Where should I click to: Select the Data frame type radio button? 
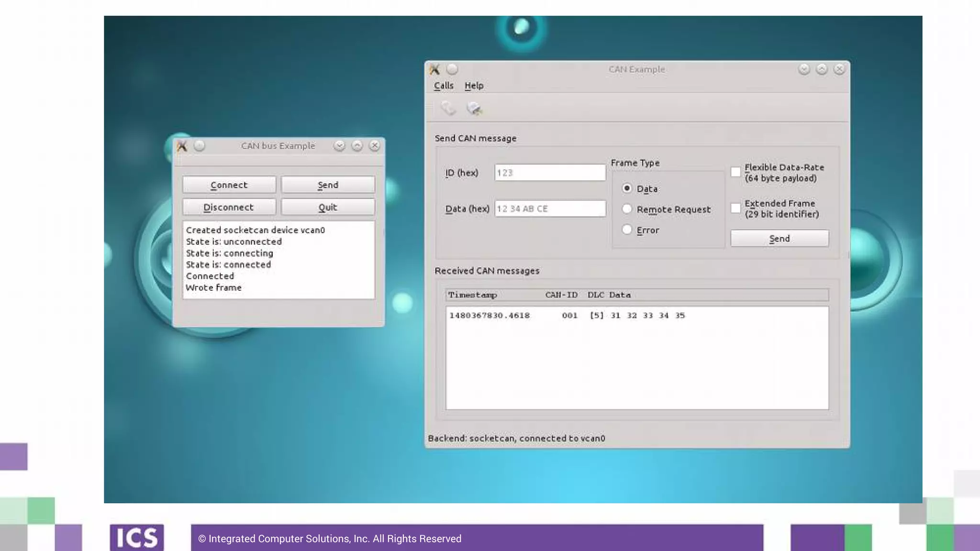627,188
